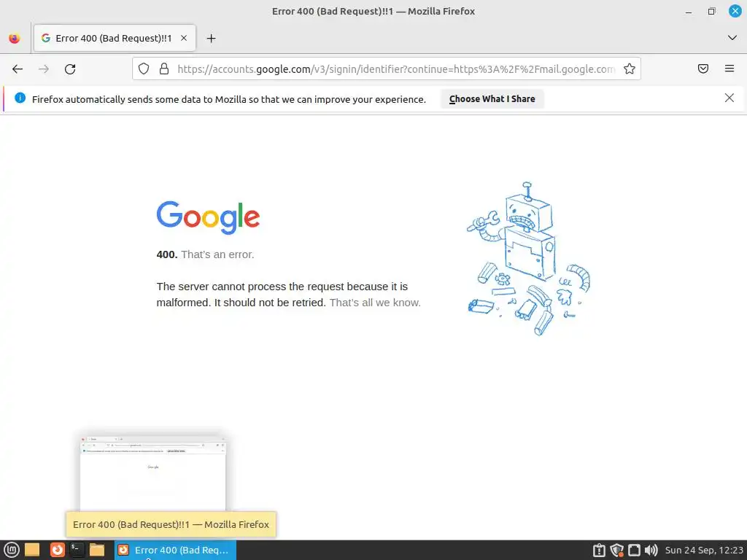Bookmark this page with the star

[x=630, y=69]
